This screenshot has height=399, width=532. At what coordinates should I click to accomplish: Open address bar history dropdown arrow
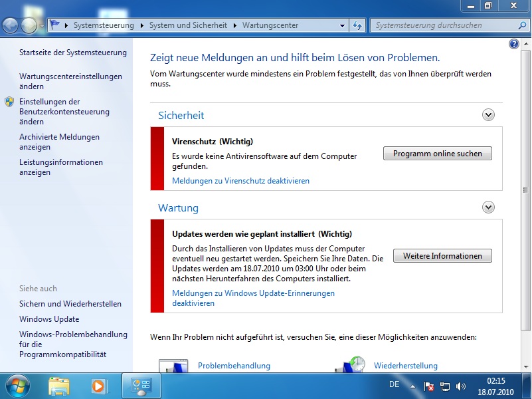pos(343,25)
